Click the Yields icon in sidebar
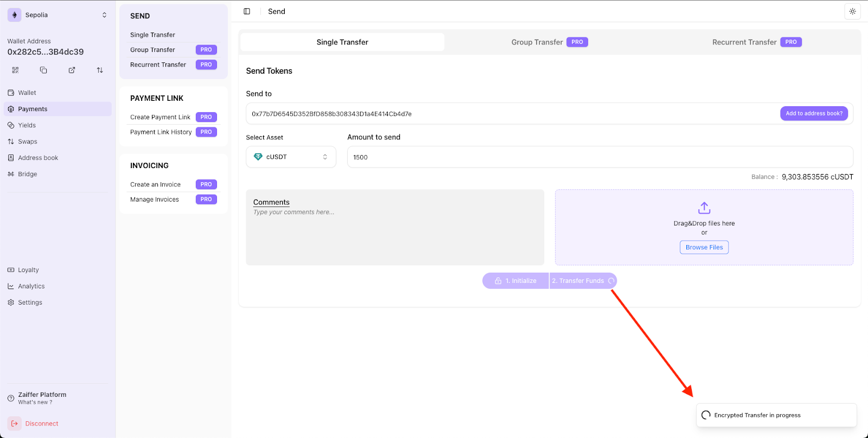This screenshot has height=438, width=868. pos(11,125)
